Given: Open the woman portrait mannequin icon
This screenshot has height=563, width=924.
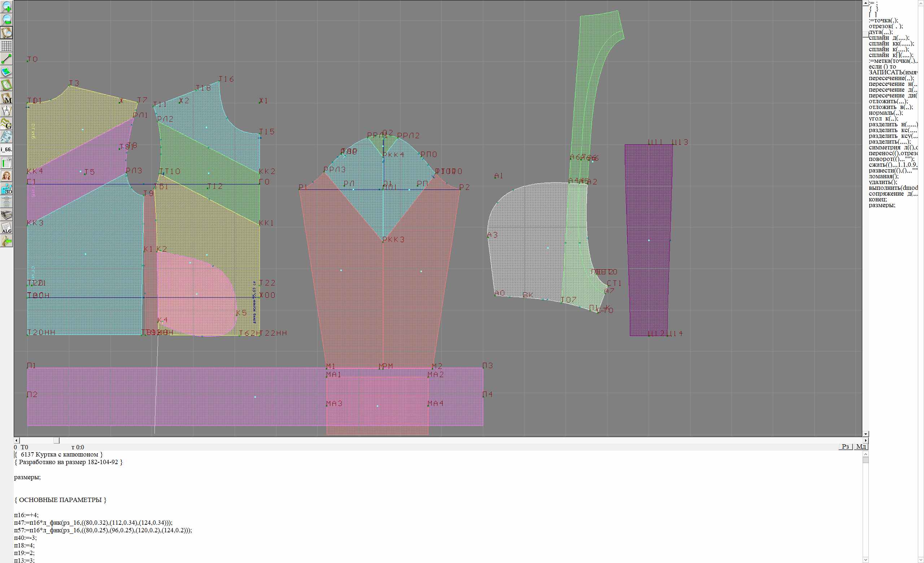Looking at the screenshot, I should pos(7,176).
